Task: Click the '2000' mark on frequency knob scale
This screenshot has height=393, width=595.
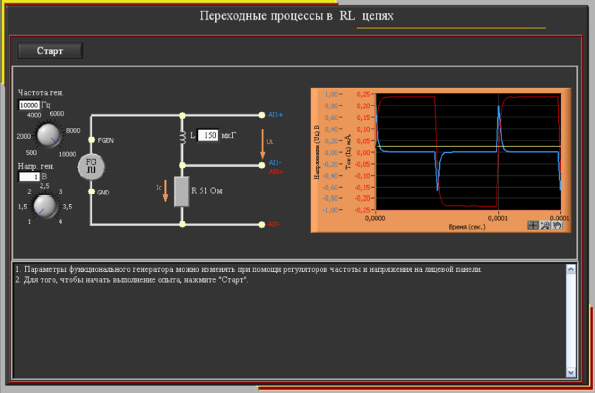Action: pyautogui.click(x=24, y=137)
